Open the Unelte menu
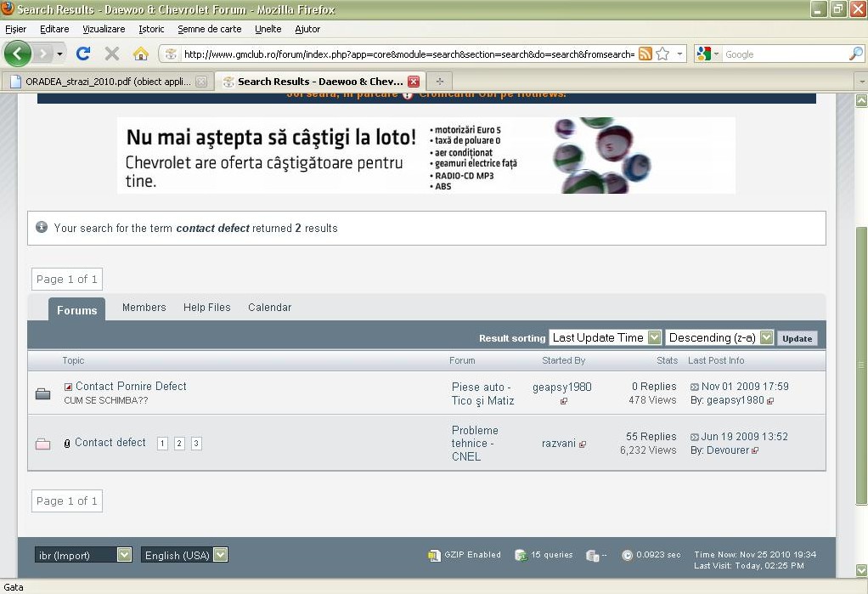The image size is (868, 594). (x=268, y=29)
